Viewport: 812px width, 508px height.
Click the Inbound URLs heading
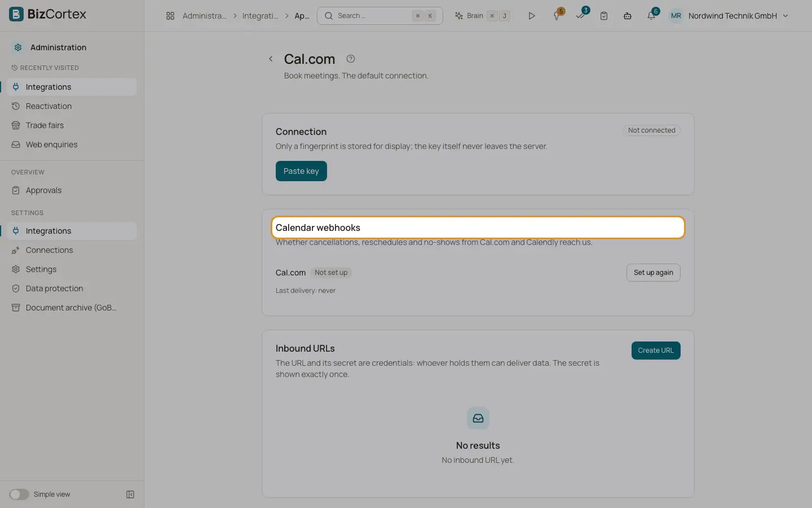point(305,348)
